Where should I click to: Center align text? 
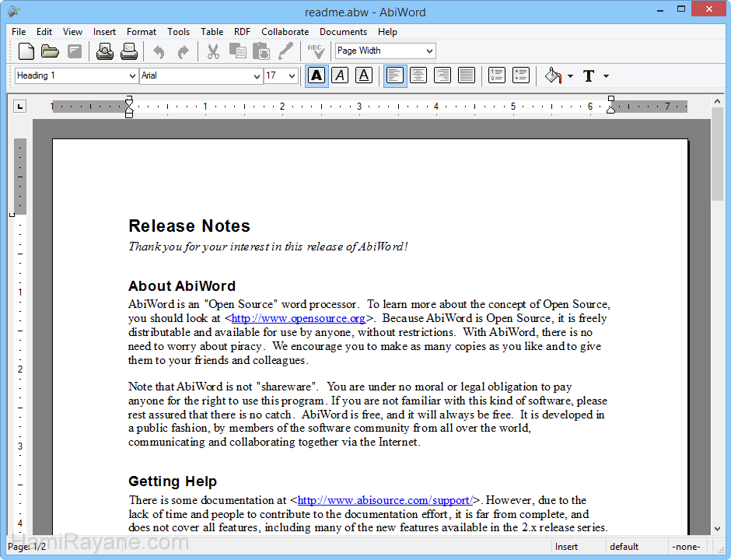418,75
